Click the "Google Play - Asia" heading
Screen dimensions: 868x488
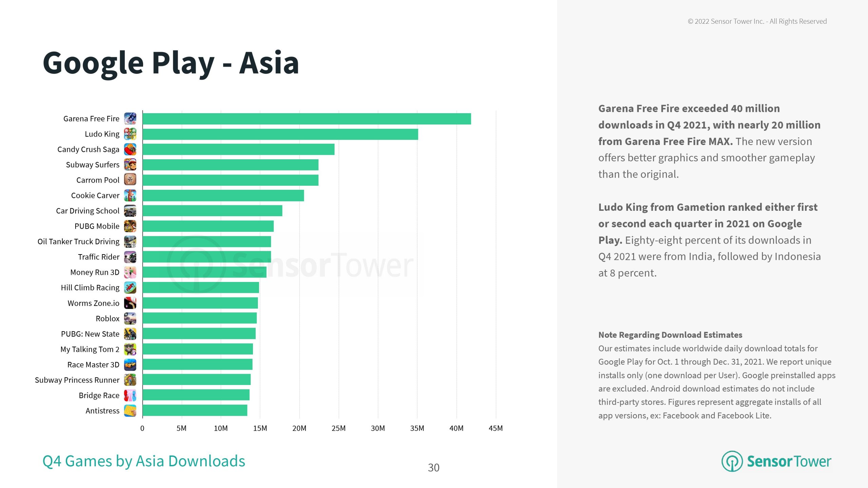(171, 63)
